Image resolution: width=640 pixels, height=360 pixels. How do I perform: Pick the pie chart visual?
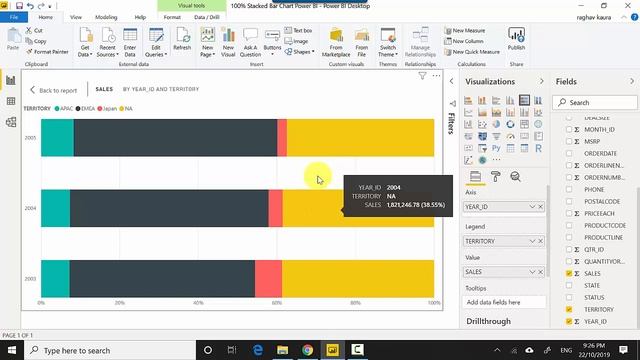pyautogui.click(x=496, y=124)
